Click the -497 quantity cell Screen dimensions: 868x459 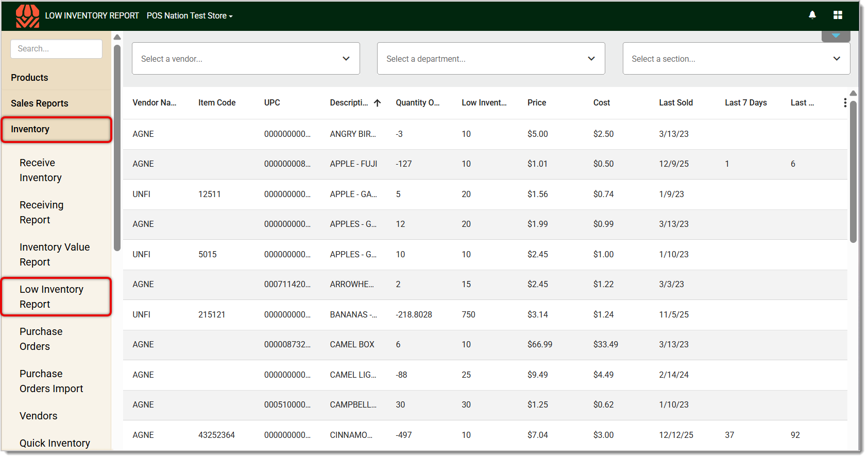pyautogui.click(x=404, y=435)
